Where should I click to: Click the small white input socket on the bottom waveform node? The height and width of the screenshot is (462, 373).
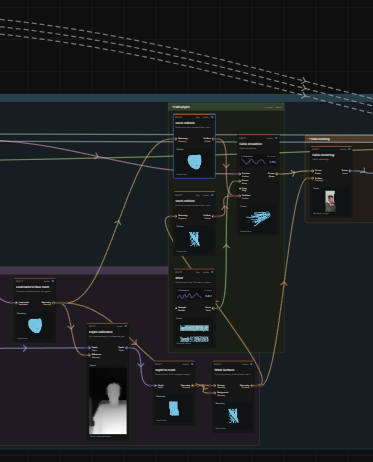coord(176,308)
